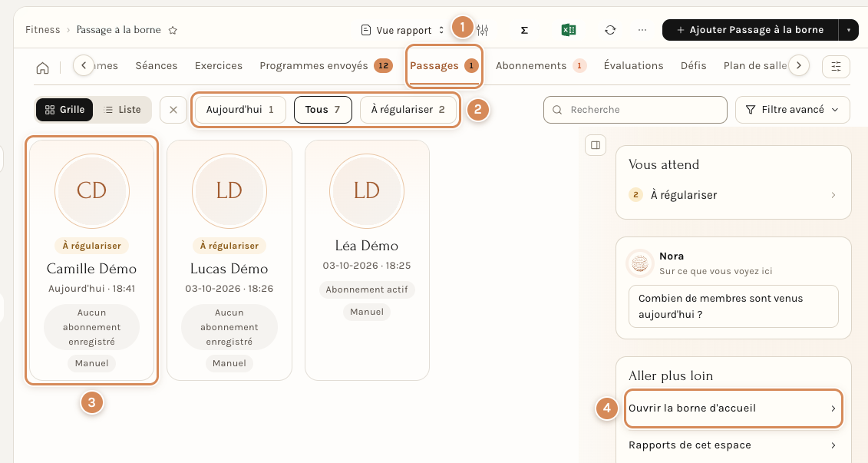The image size is (868, 463).
Task: Open the Abonnements tab
Action: pyautogui.click(x=541, y=66)
